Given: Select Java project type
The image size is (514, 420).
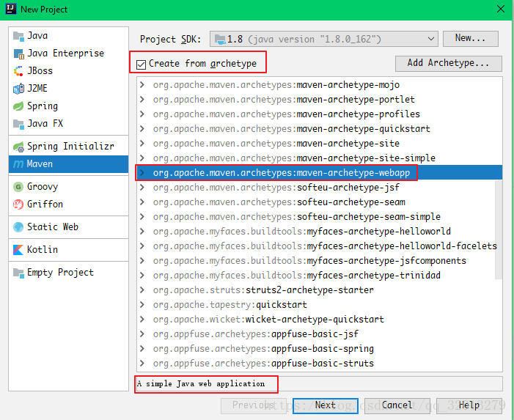Looking at the screenshot, I should click(x=68, y=36).
